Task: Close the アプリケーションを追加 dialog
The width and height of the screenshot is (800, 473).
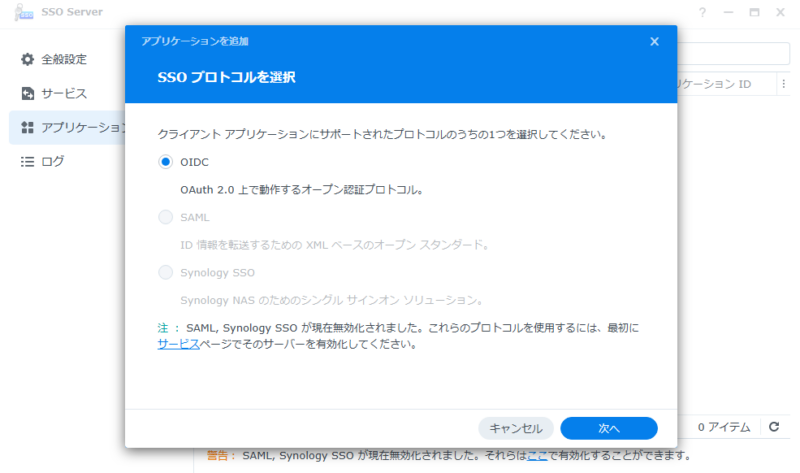Action: 654,41
